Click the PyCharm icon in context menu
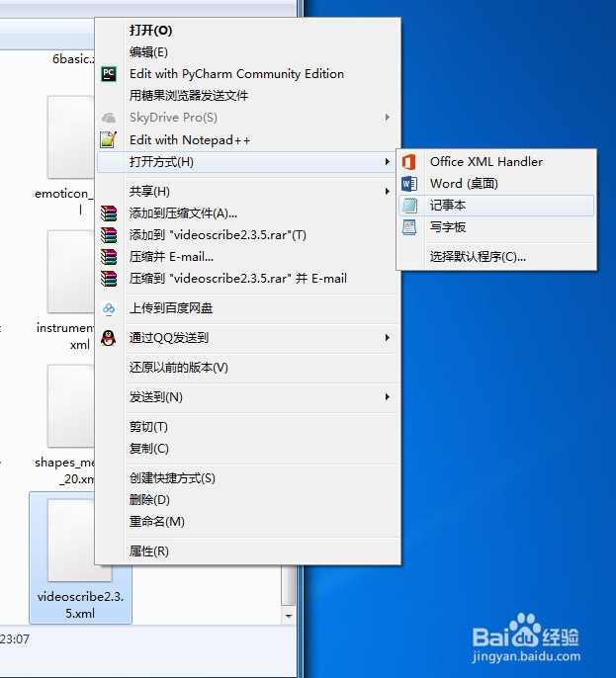Screen dimensions: 616x678 109,74
